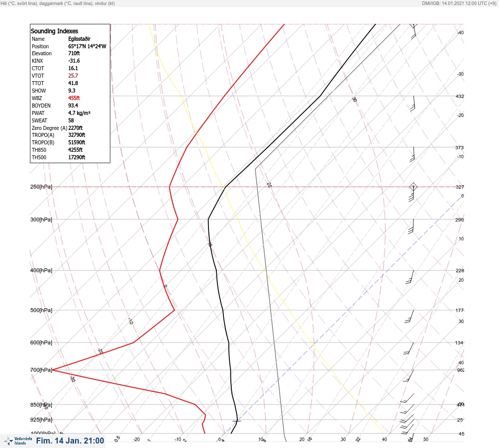
Task: Click the 'DMI/IGB: 14.01.2021 12:00 UTC (+9)' label
Action: point(459,3)
